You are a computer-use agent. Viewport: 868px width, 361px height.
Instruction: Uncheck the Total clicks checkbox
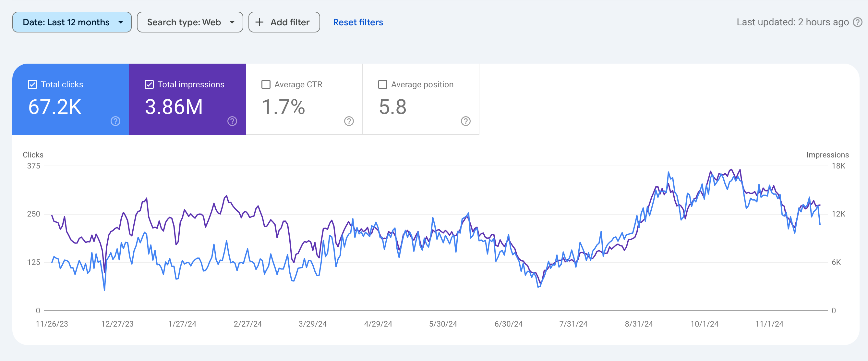(32, 84)
